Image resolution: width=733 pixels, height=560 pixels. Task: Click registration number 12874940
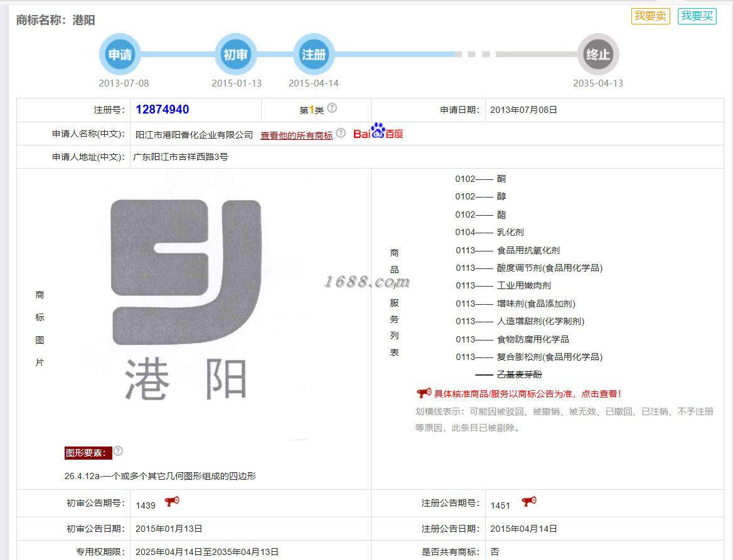[162, 109]
